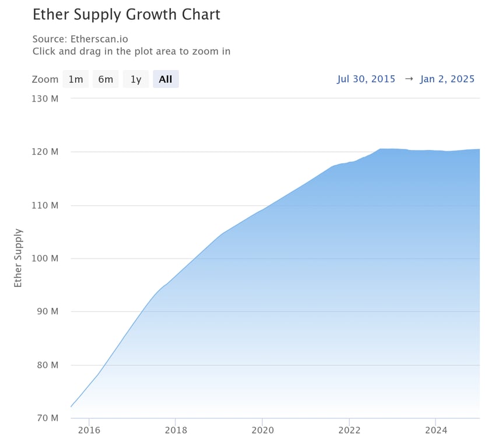Select the 6m zoom range button
This screenshot has width=488, height=448.
click(x=106, y=79)
